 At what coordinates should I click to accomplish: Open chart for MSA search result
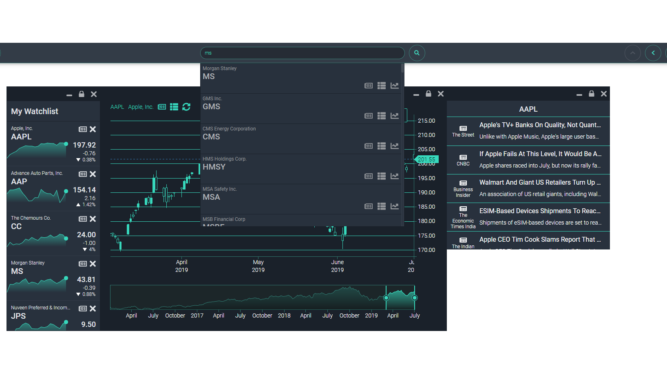(x=394, y=206)
